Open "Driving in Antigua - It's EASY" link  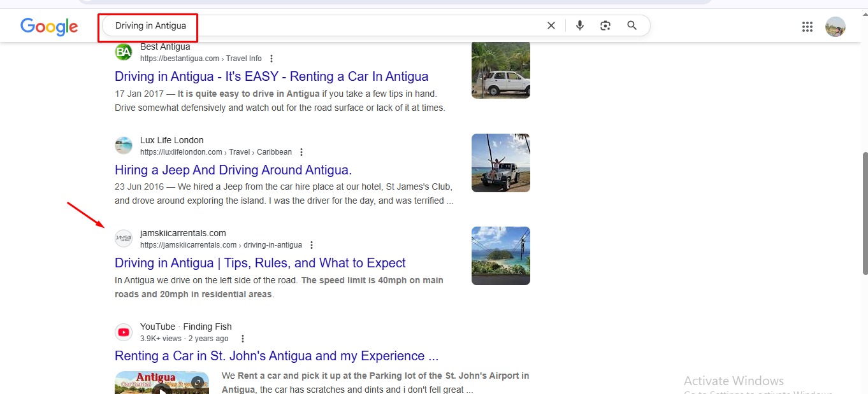[271, 76]
